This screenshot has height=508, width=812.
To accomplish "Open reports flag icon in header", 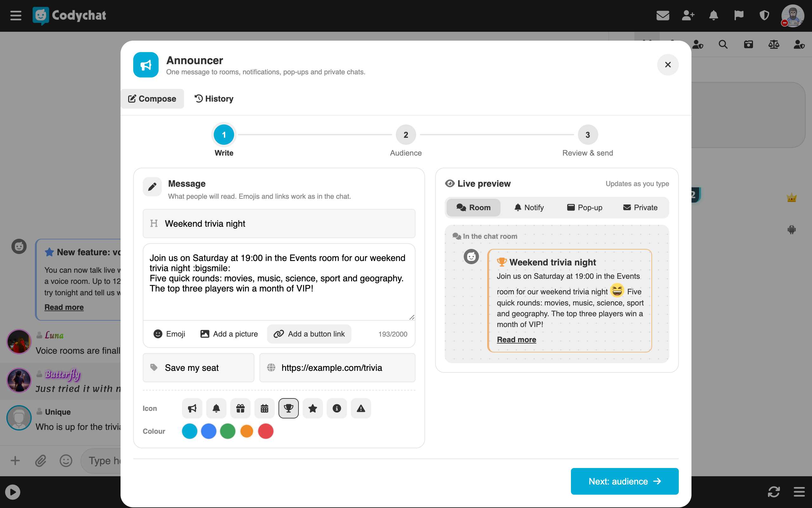I will pyautogui.click(x=739, y=16).
